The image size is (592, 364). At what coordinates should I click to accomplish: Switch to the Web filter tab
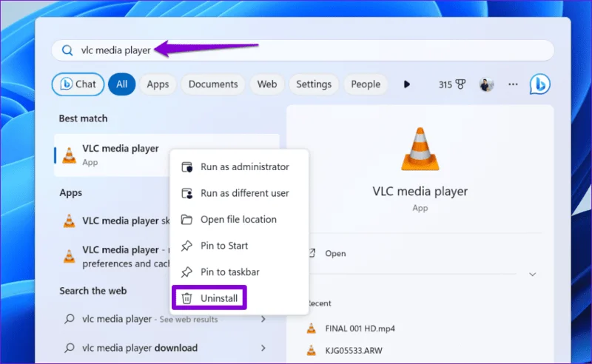[x=267, y=84]
